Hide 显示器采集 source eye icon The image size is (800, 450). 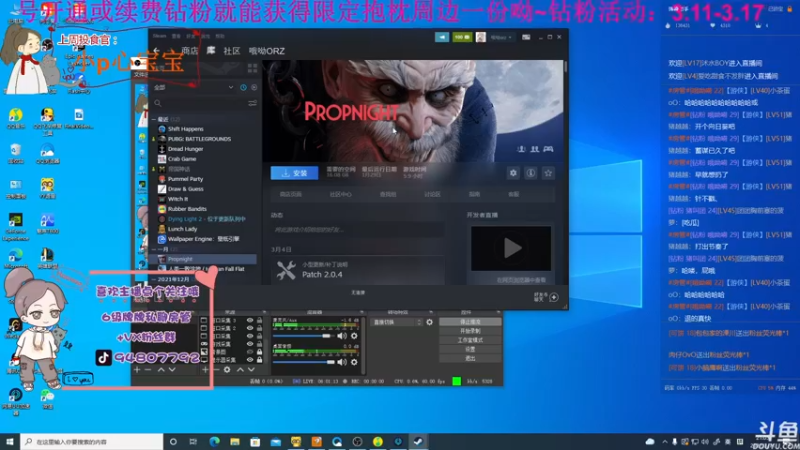pyautogui.click(x=250, y=360)
